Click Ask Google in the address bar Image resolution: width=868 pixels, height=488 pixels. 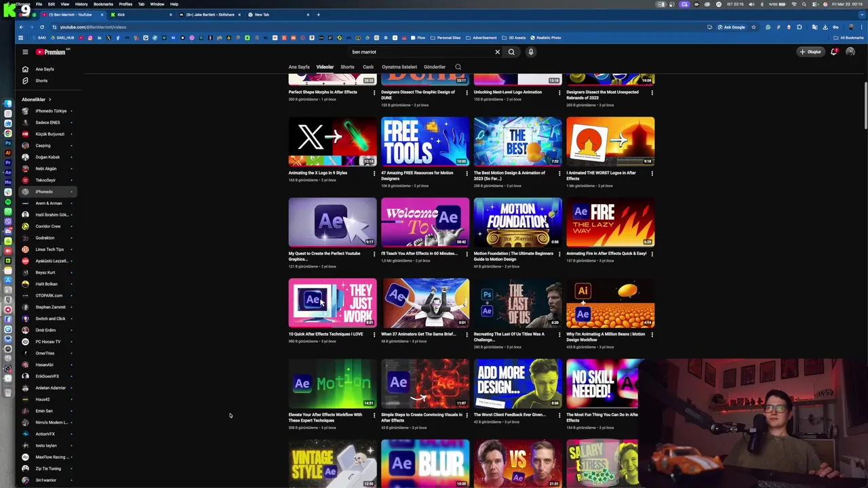(x=731, y=27)
